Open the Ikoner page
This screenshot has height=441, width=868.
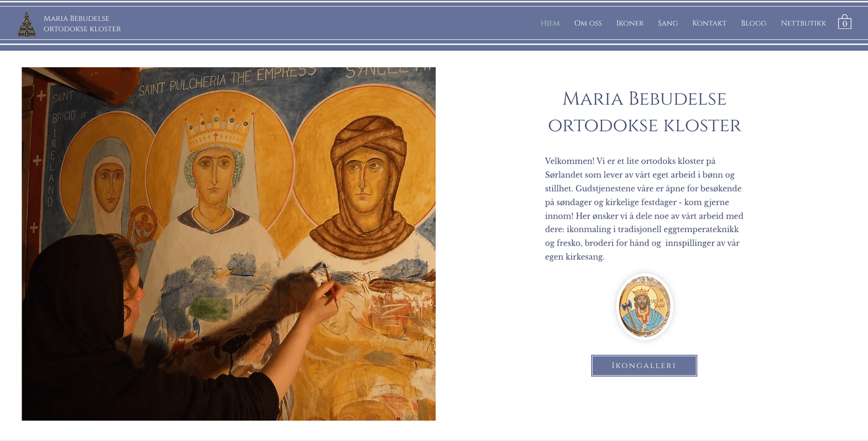pos(630,23)
